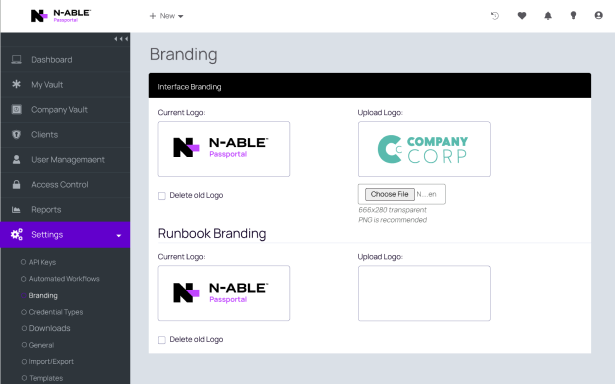Screen dimensions: 615x384
Task: Click the N-able Passportal logo in header
Action: click(61, 16)
